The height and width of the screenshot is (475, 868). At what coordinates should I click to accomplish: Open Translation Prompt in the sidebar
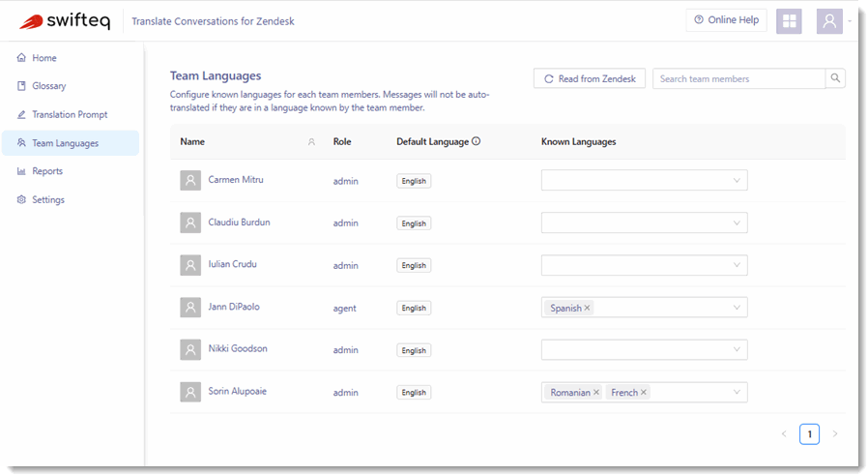pyautogui.click(x=71, y=115)
